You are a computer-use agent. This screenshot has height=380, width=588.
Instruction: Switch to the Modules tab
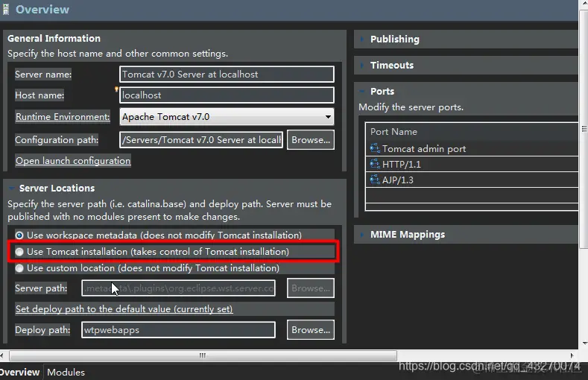pyautogui.click(x=66, y=372)
